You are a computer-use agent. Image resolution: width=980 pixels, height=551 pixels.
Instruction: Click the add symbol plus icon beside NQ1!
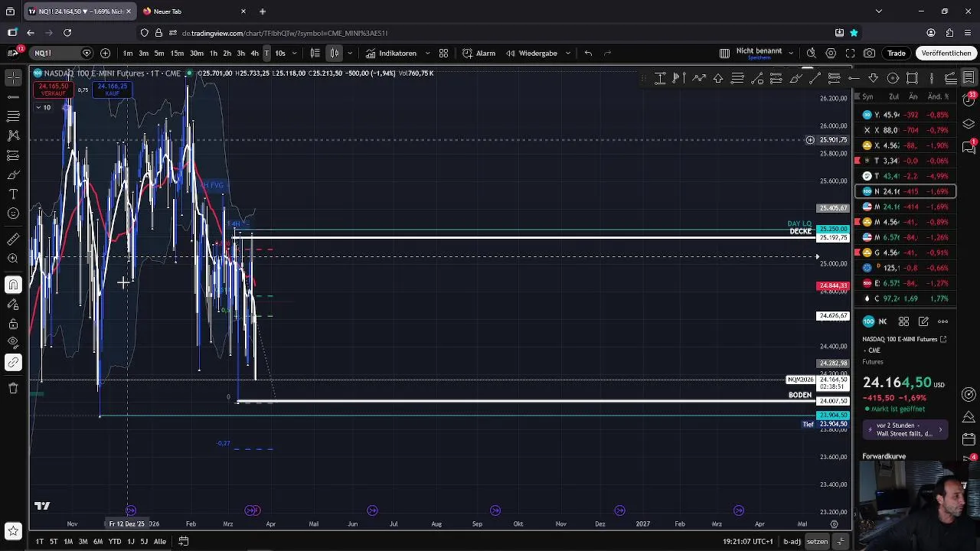pos(105,53)
